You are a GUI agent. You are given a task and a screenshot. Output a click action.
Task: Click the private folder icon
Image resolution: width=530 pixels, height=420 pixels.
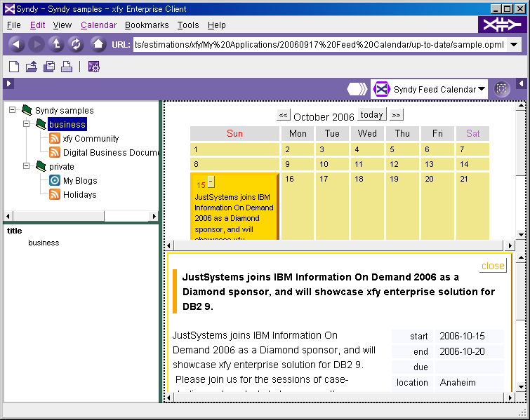coord(41,166)
